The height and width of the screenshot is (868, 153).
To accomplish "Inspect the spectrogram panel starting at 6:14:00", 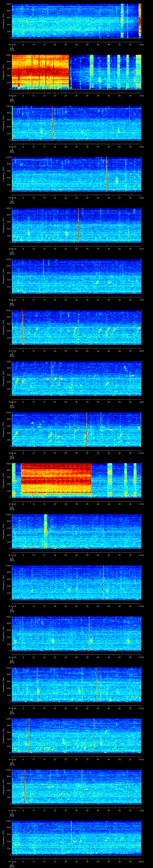I will pos(77,685).
